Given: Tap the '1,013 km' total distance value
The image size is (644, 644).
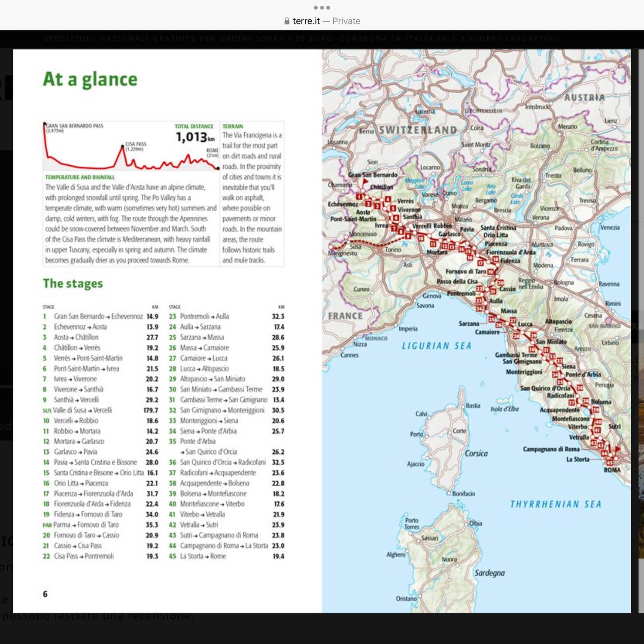Looking at the screenshot, I should (x=195, y=137).
